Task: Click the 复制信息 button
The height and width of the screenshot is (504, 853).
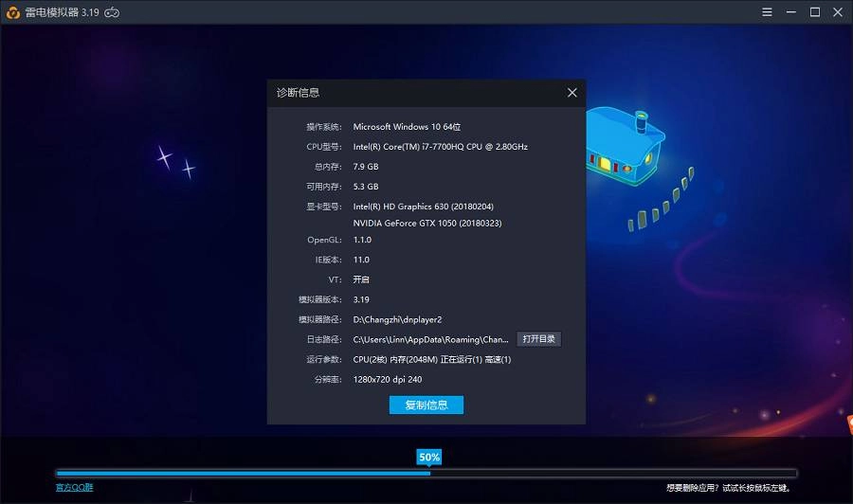Action: coord(426,405)
